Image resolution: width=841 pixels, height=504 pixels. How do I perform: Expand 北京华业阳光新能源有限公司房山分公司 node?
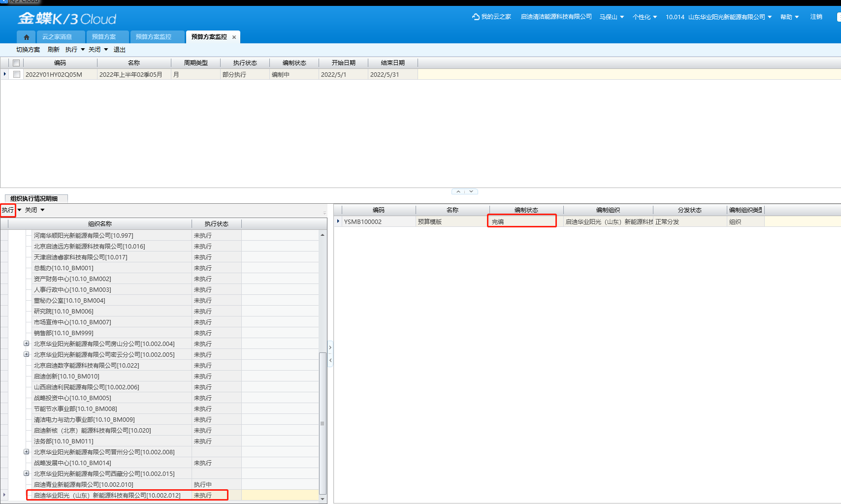pos(26,344)
